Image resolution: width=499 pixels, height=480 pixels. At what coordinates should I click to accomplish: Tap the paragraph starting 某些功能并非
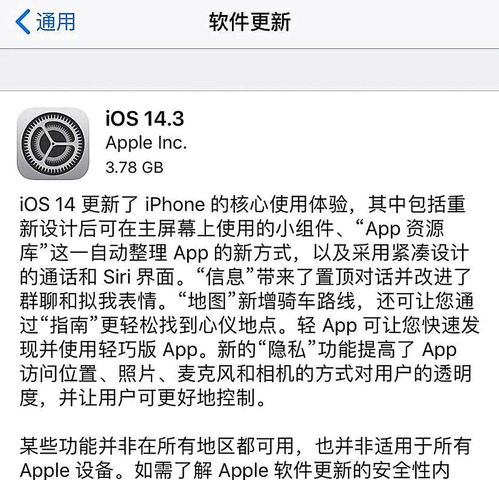pyautogui.click(x=245, y=458)
